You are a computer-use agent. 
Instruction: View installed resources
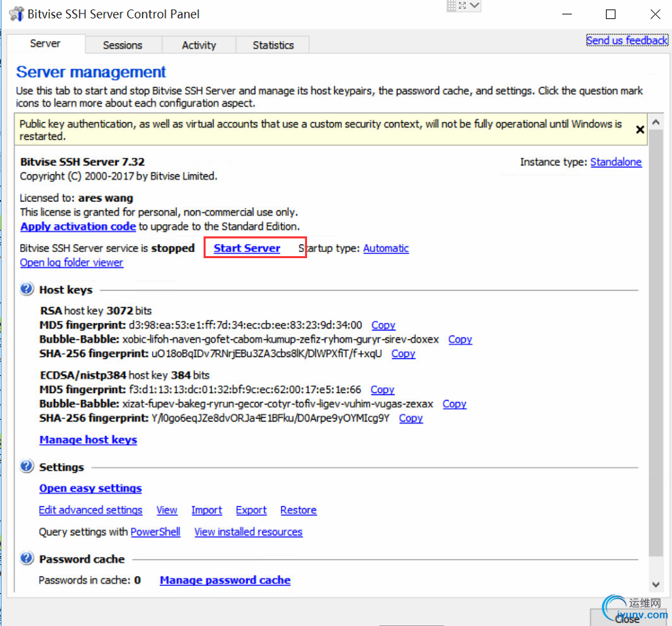(248, 532)
